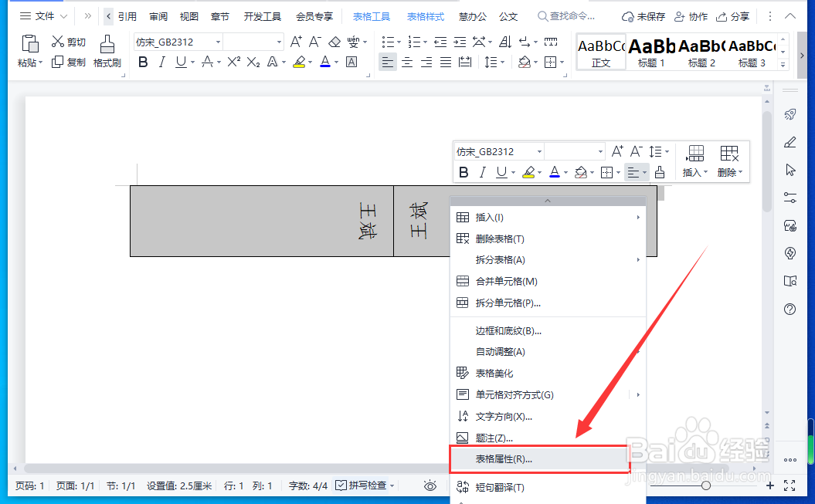Select 标题 2 style

coord(701,52)
